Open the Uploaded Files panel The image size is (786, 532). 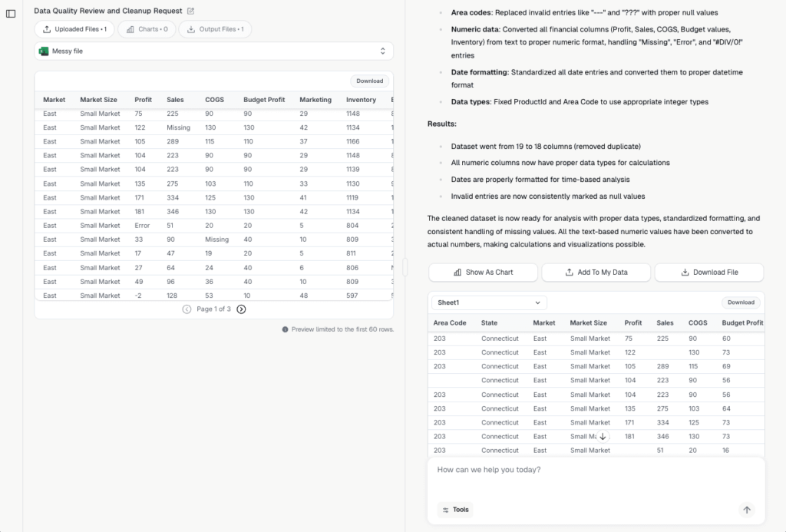click(74, 29)
